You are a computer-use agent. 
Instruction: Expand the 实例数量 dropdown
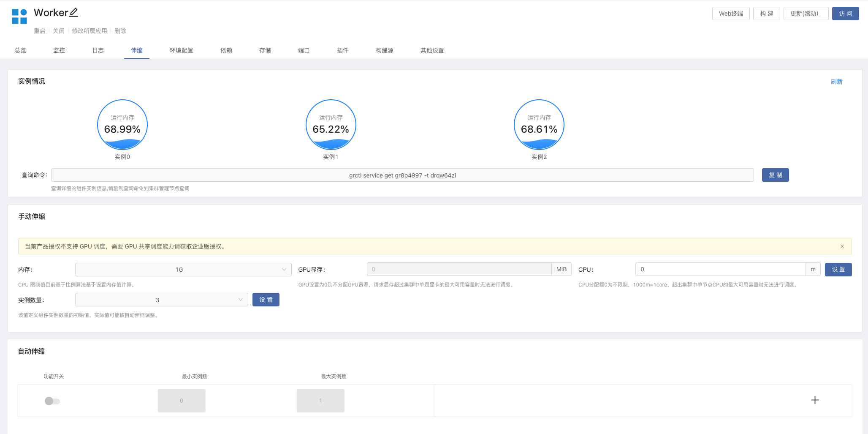tap(161, 300)
